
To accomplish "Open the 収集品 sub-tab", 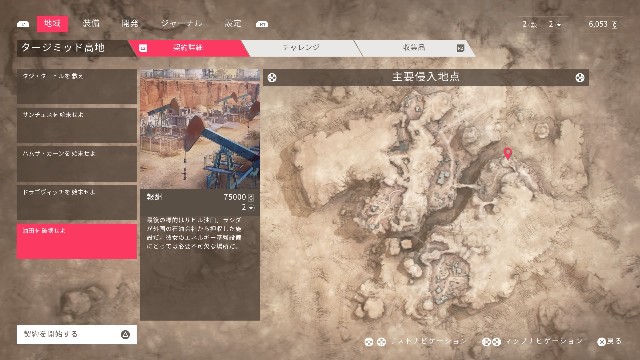I will click(x=414, y=48).
